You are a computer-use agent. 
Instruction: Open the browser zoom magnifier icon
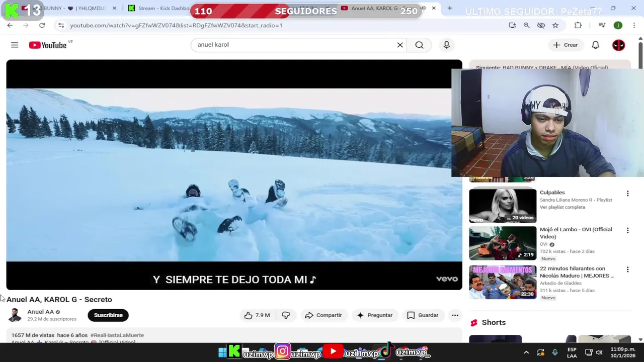526,25
